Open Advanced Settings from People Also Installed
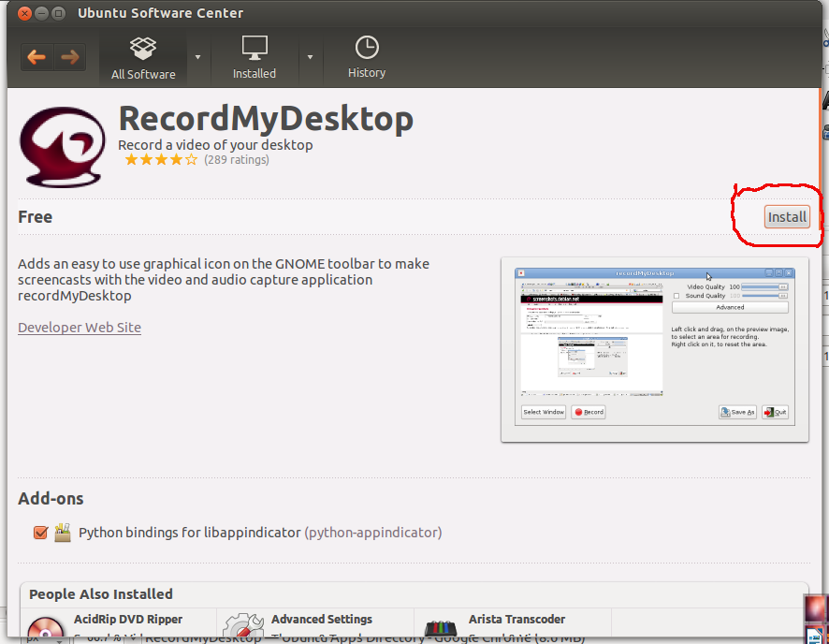829x644 pixels. point(322,619)
